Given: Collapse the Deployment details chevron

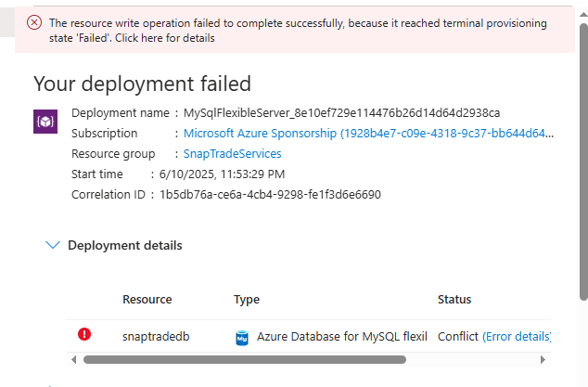Looking at the screenshot, I should 52,245.
